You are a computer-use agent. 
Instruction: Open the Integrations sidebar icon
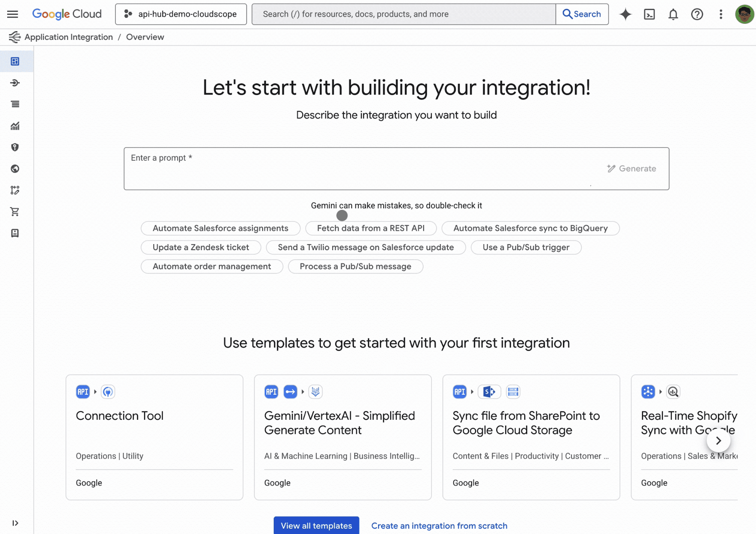pyautogui.click(x=15, y=83)
